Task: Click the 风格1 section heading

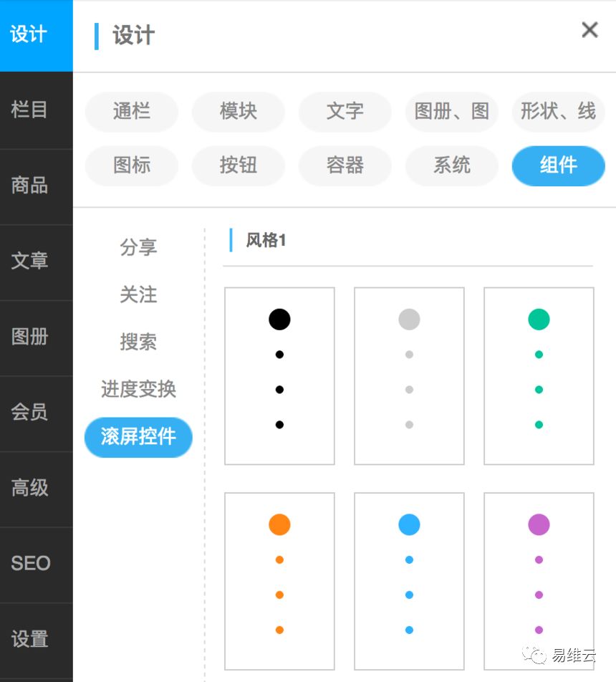Action: [266, 240]
